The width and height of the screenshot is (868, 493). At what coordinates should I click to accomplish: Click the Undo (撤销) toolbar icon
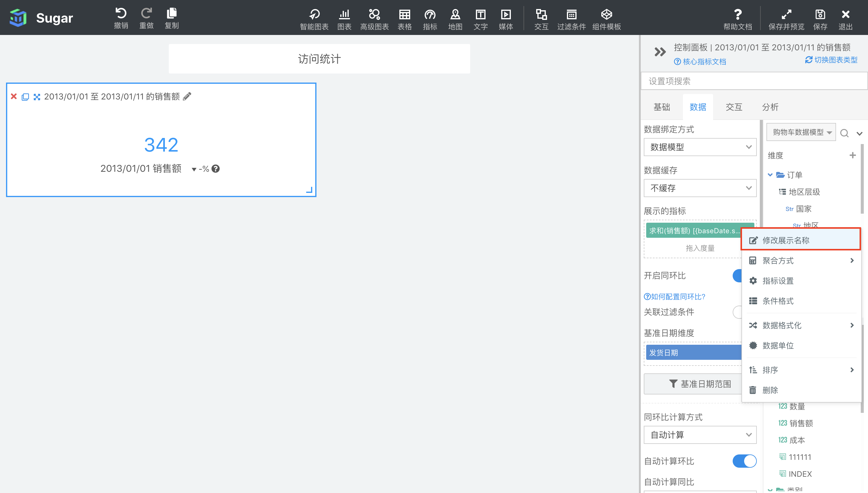[121, 18]
